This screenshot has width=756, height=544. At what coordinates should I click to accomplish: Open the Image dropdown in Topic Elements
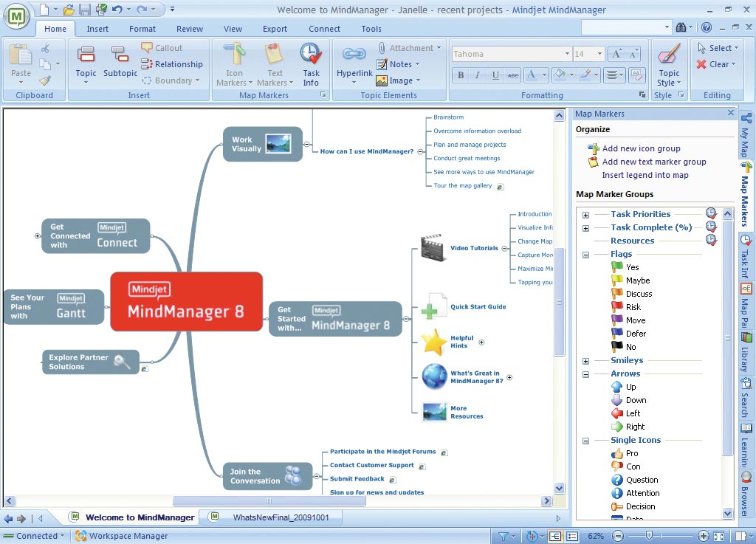tap(399, 80)
